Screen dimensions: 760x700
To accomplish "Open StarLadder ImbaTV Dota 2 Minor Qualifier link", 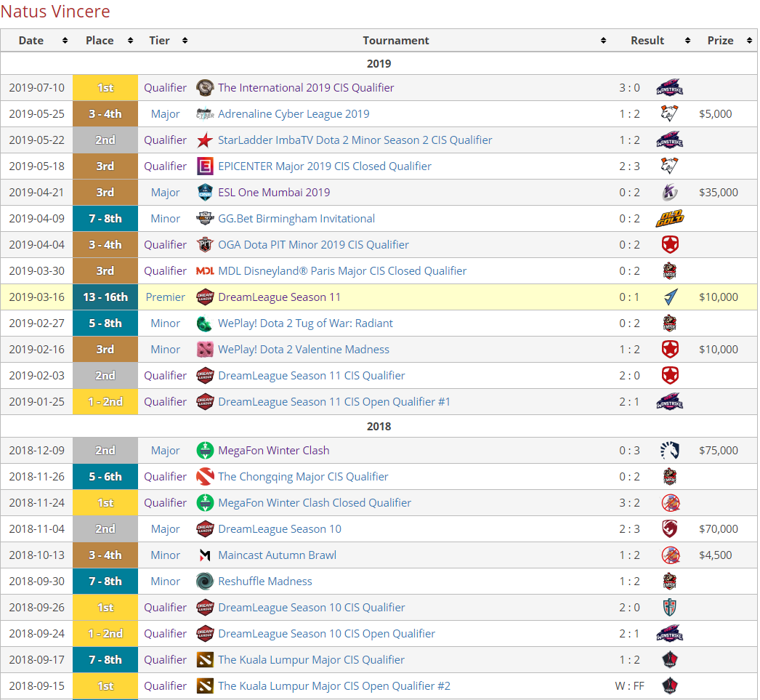I will [355, 140].
